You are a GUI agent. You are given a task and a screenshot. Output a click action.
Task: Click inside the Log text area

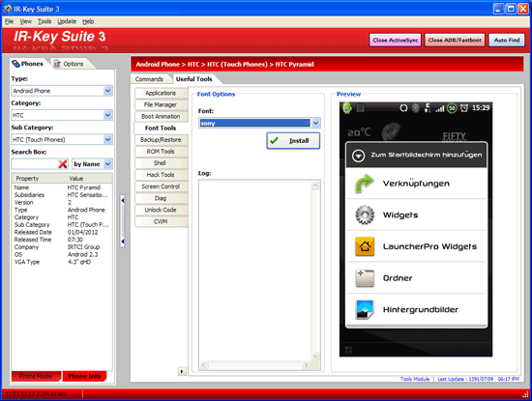click(x=255, y=272)
